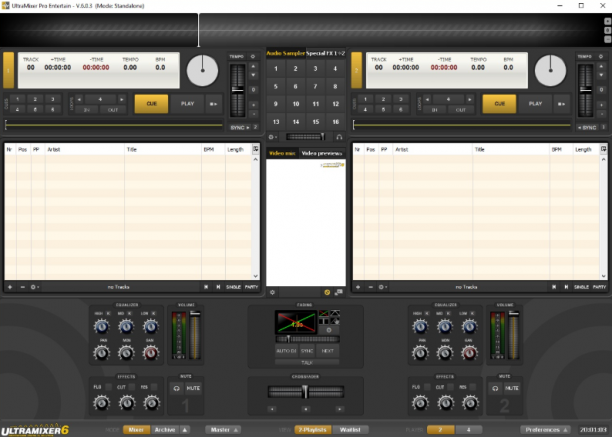Click NEXT in the fading panel
Screen dimensions: 612x437
[x=327, y=351]
